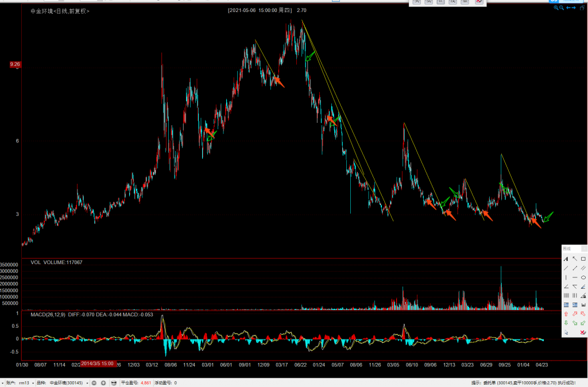
Task: Choose the ellipse drawing tool
Action: point(583,277)
